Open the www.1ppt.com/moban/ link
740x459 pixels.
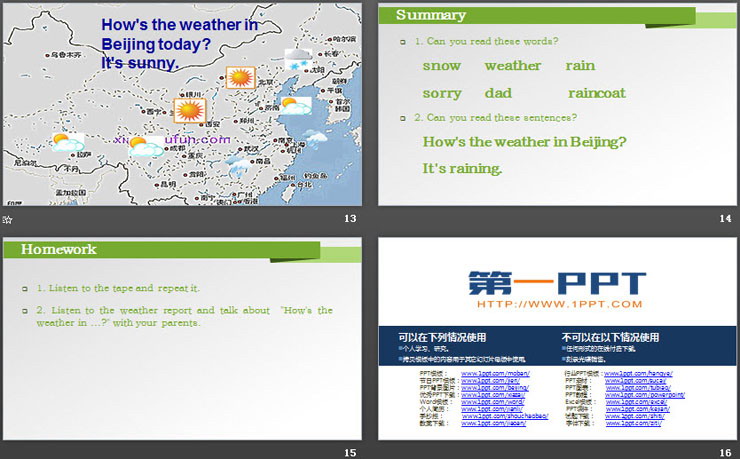tap(483, 373)
